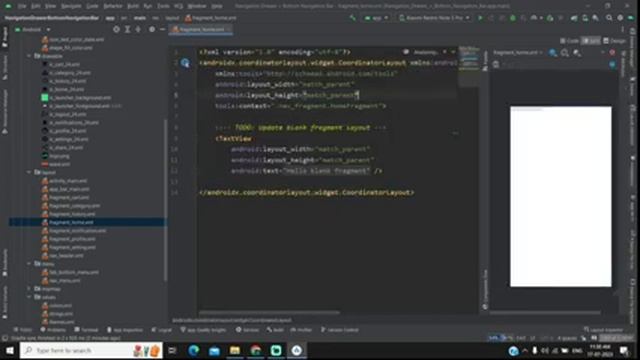Open Microsoft Edge from taskbar
This screenshot has height=360, width=640.
pos(194,351)
